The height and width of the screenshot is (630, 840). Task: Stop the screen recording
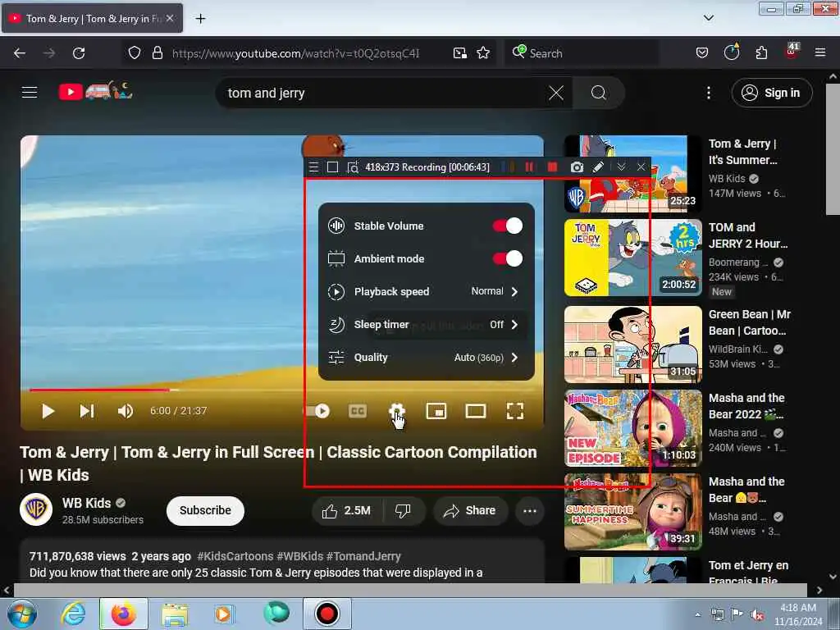(x=552, y=167)
